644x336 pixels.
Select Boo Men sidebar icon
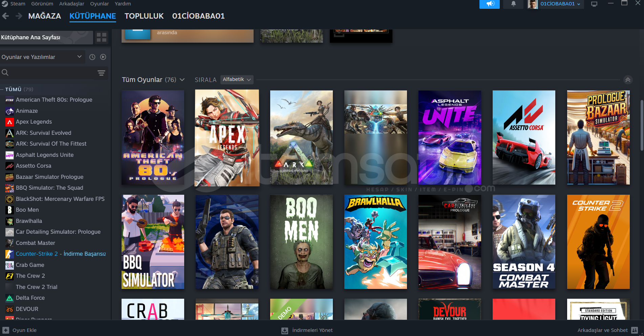coord(9,210)
